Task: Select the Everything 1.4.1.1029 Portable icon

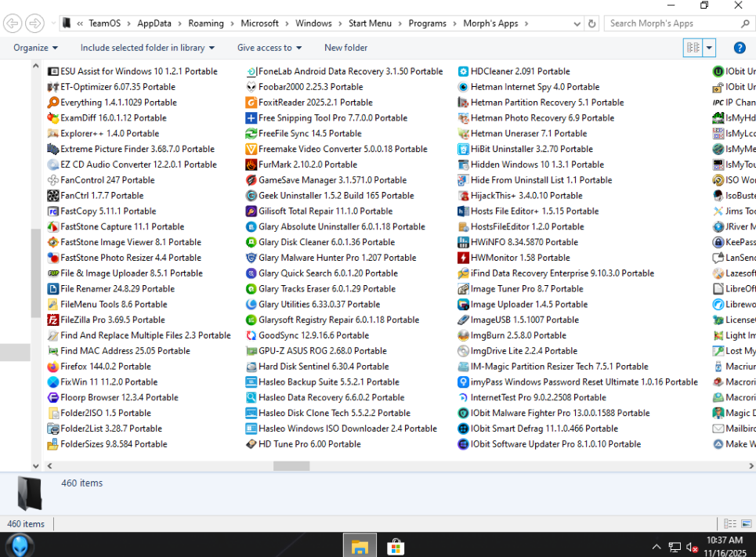Action: pos(53,103)
